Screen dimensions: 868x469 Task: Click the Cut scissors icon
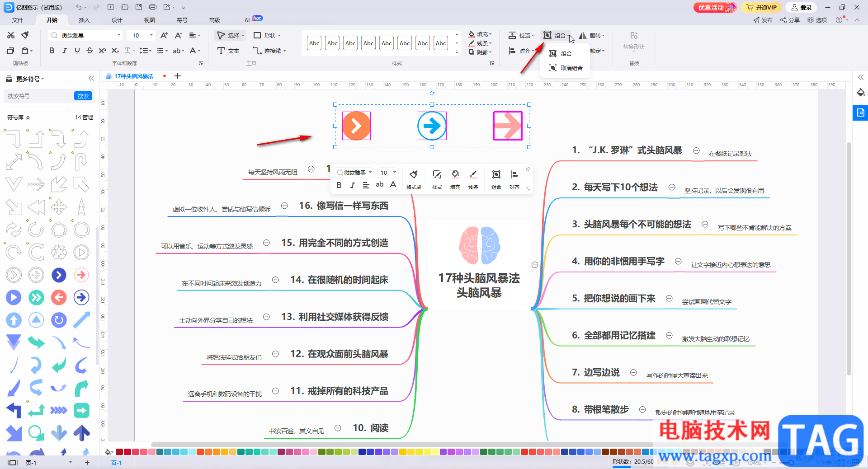click(x=11, y=35)
